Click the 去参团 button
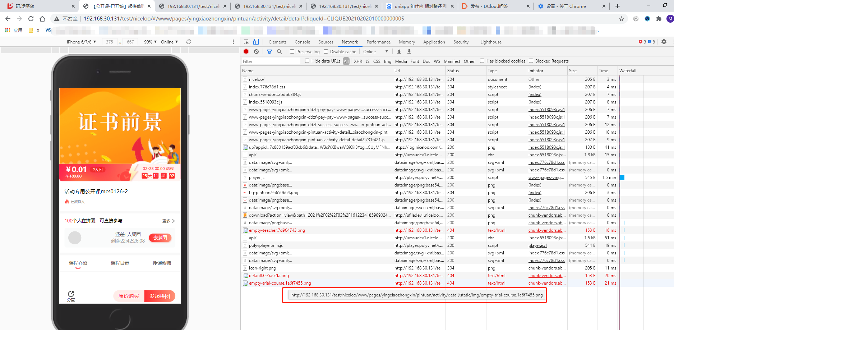868x364 pixels. (160, 238)
